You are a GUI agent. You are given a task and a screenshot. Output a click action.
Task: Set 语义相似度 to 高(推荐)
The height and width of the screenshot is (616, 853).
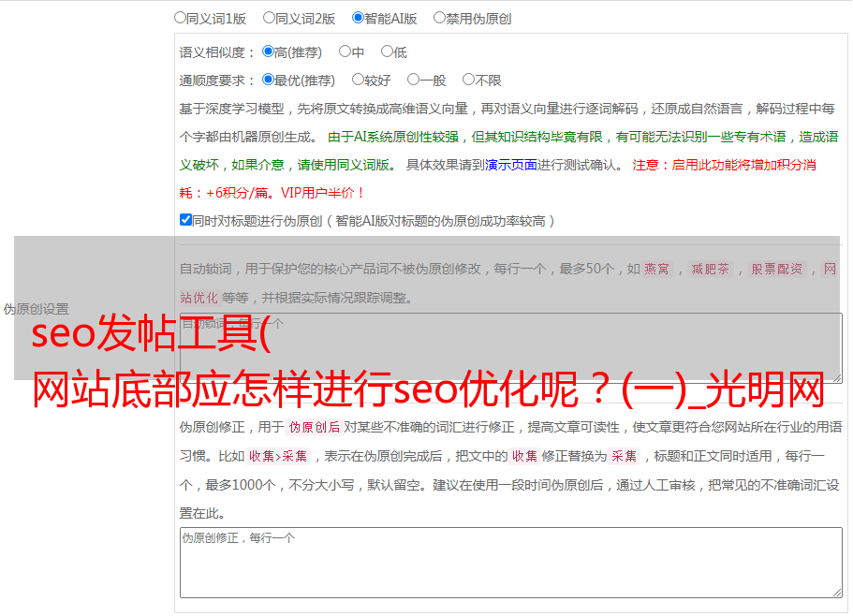[x=268, y=51]
